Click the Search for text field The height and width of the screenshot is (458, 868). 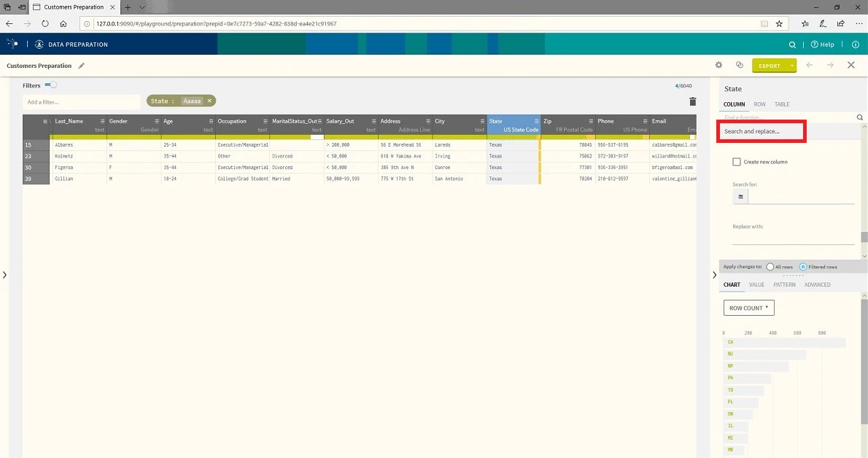[x=801, y=197]
